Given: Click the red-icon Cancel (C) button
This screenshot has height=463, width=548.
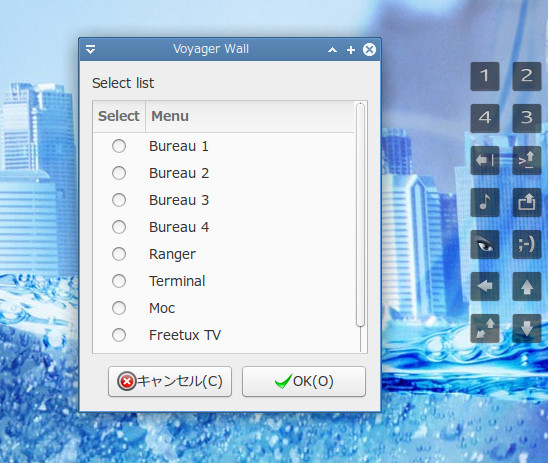Looking at the screenshot, I should pyautogui.click(x=170, y=381).
